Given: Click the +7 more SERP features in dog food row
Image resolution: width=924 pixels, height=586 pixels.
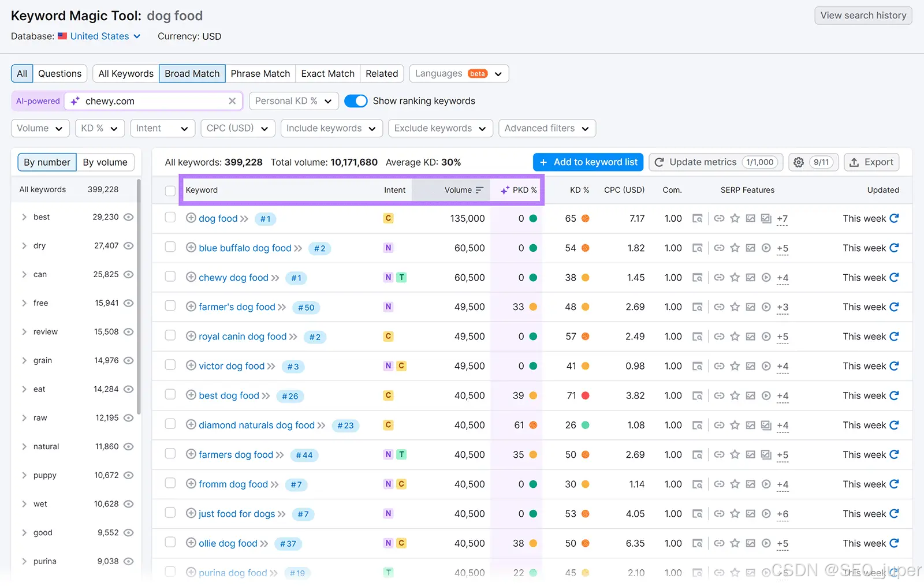Looking at the screenshot, I should 782,219.
